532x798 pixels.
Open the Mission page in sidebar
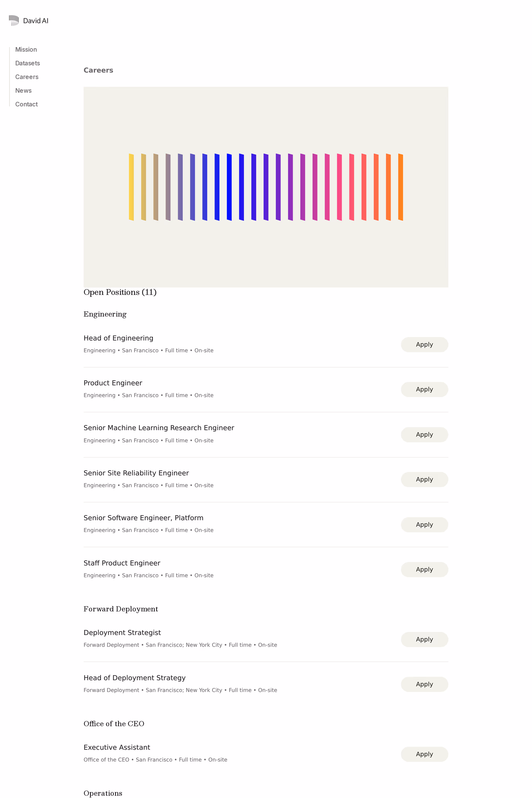(x=26, y=49)
